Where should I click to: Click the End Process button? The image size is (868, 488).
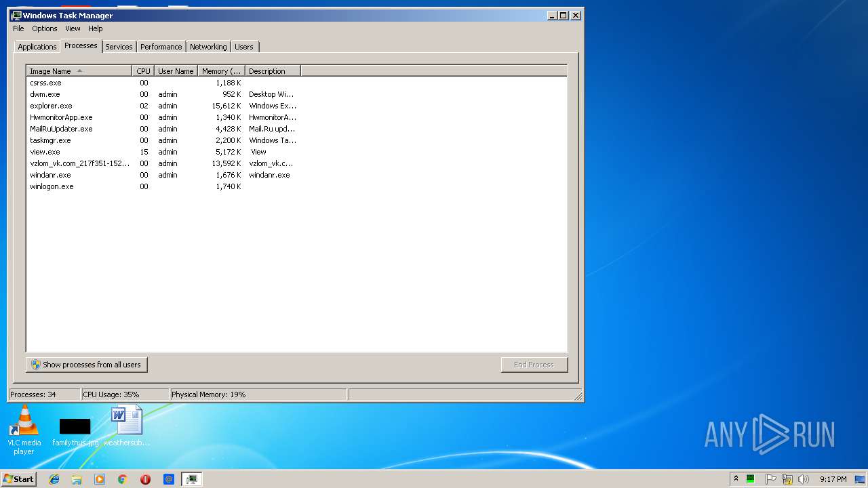[534, 365]
